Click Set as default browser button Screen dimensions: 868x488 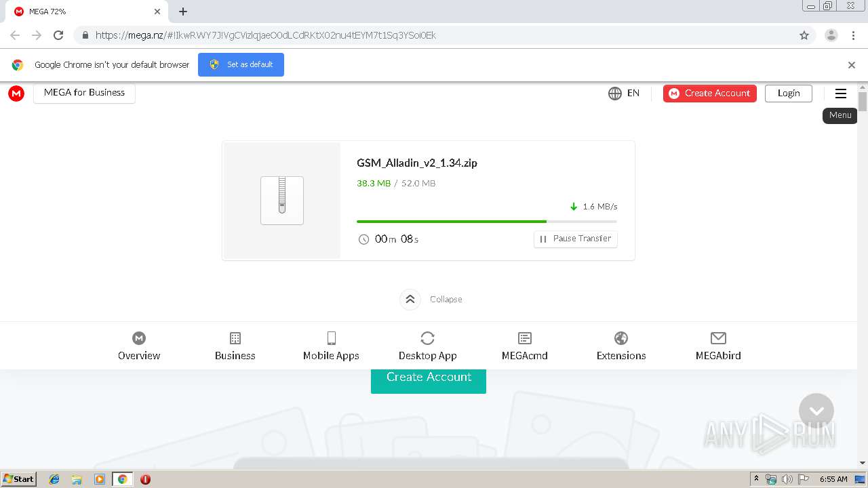(241, 64)
